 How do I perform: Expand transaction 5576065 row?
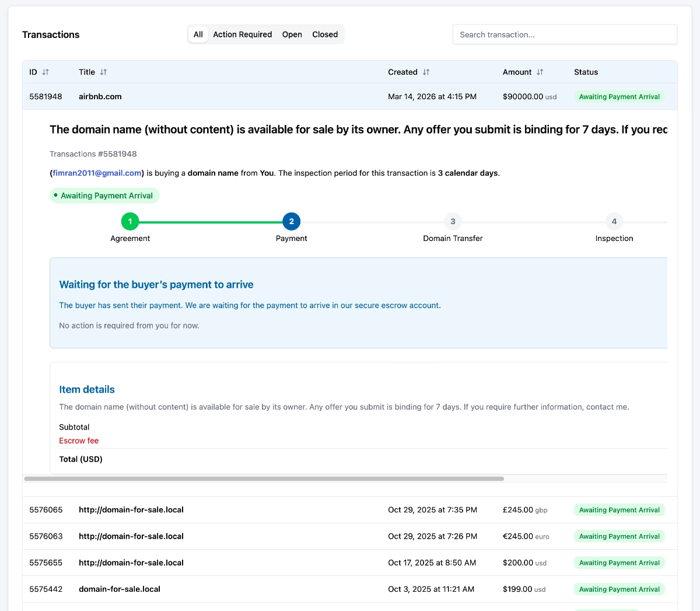(x=350, y=510)
